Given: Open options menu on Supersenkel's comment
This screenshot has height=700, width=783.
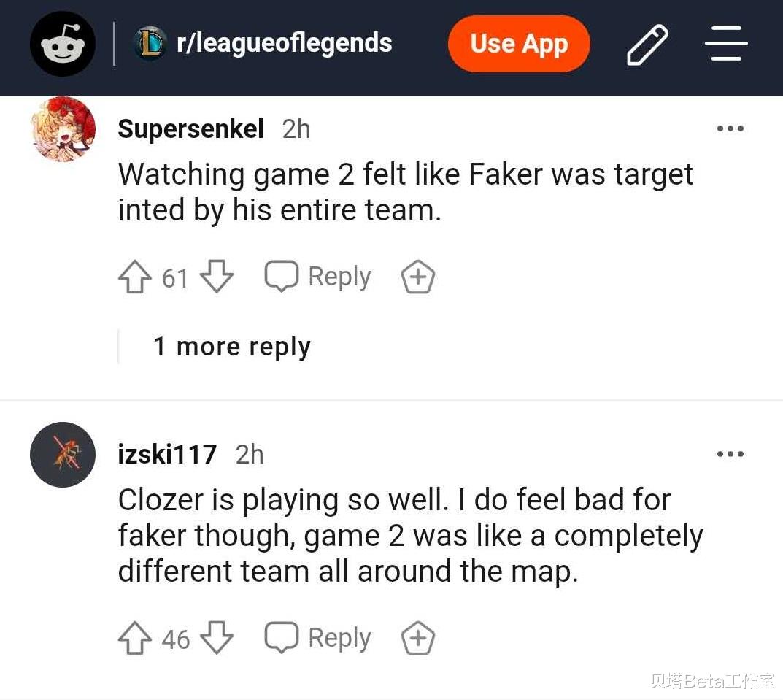Looking at the screenshot, I should 730,128.
